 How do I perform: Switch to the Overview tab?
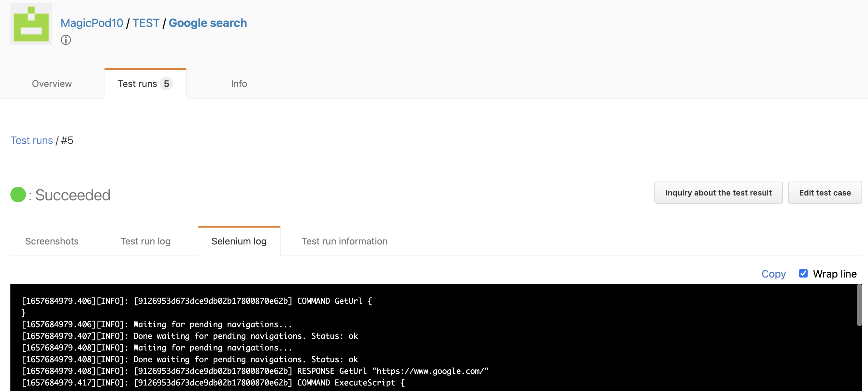coord(52,83)
